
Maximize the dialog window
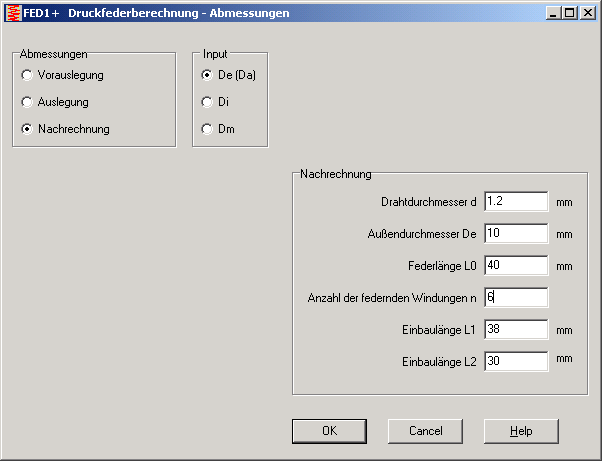[x=570, y=13]
